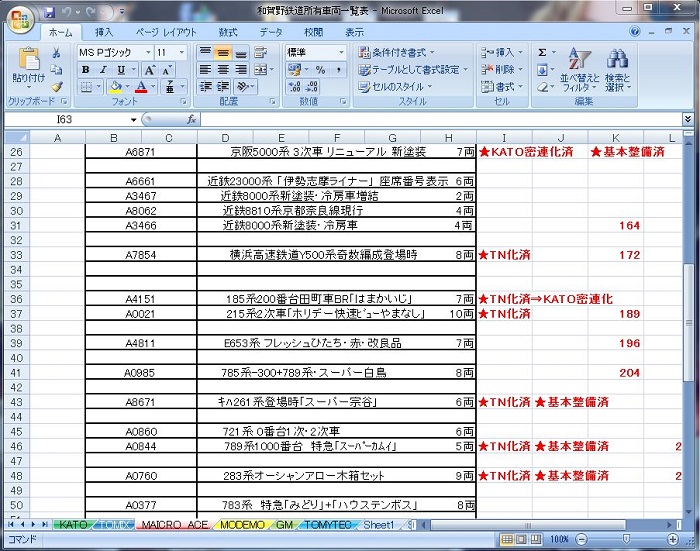Increase font size with large A

click(x=150, y=70)
